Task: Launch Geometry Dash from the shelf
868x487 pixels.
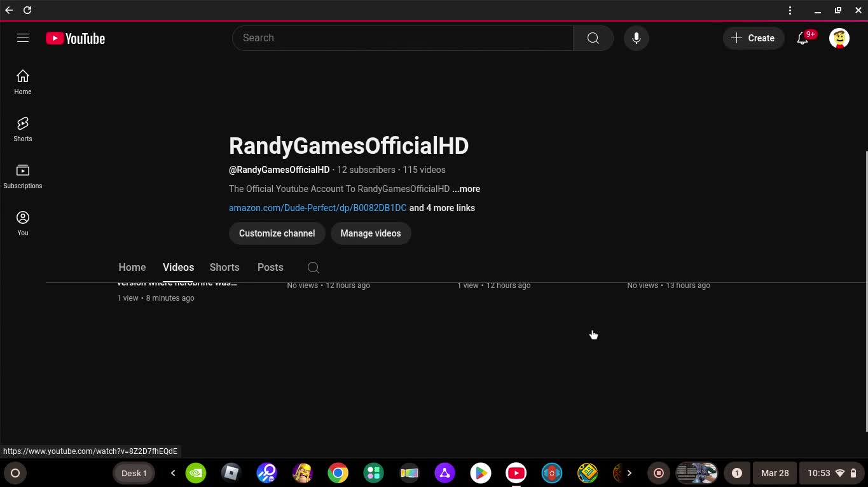Action: (x=588, y=473)
